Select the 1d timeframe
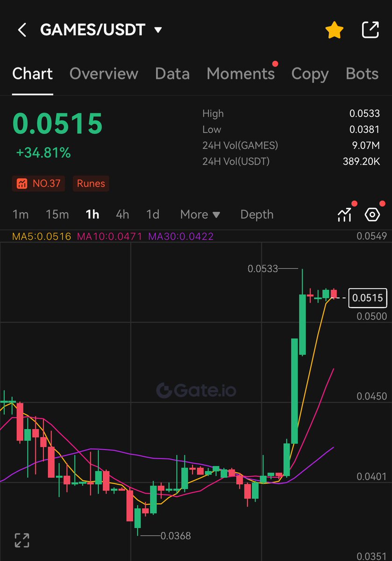Viewport: 392px width, 561px height. pos(153,215)
